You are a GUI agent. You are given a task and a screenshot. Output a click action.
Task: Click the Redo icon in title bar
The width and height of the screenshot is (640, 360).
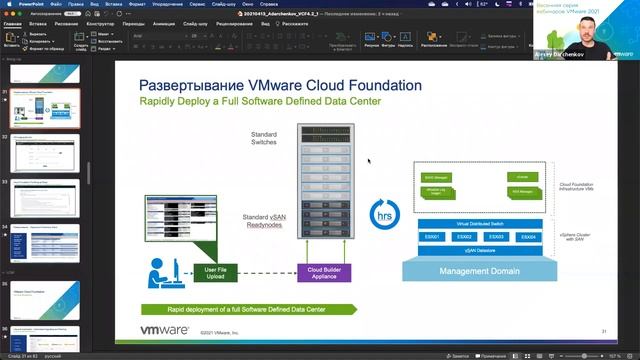pos(119,13)
